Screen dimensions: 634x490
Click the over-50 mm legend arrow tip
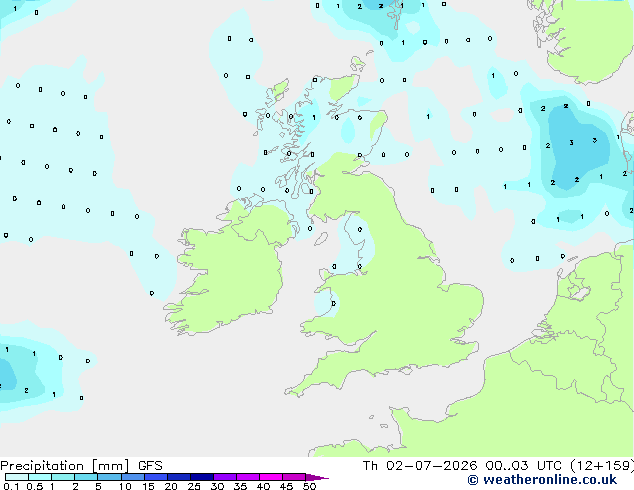pos(317,477)
